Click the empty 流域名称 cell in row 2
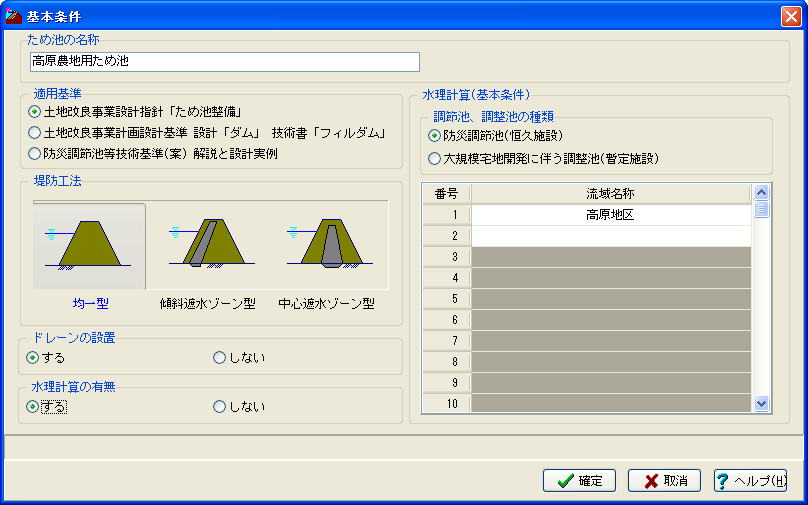 click(611, 236)
